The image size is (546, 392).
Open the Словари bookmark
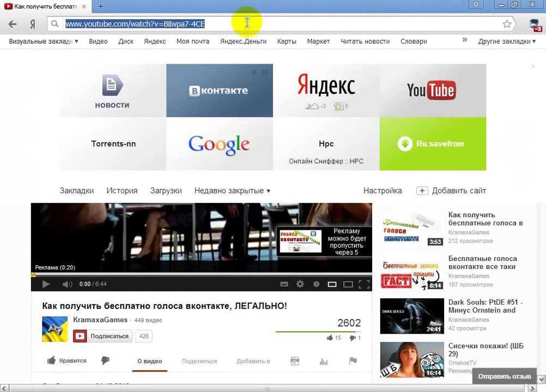point(414,41)
